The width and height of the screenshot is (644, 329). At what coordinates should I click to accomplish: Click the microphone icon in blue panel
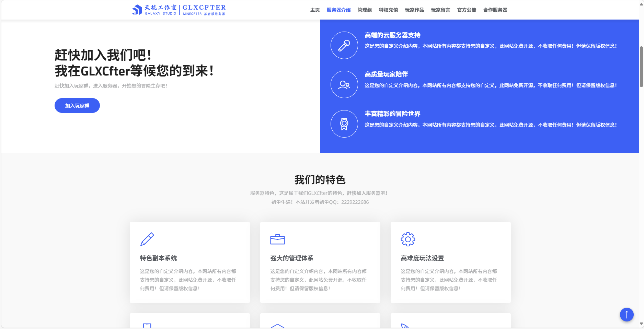[x=344, y=45]
